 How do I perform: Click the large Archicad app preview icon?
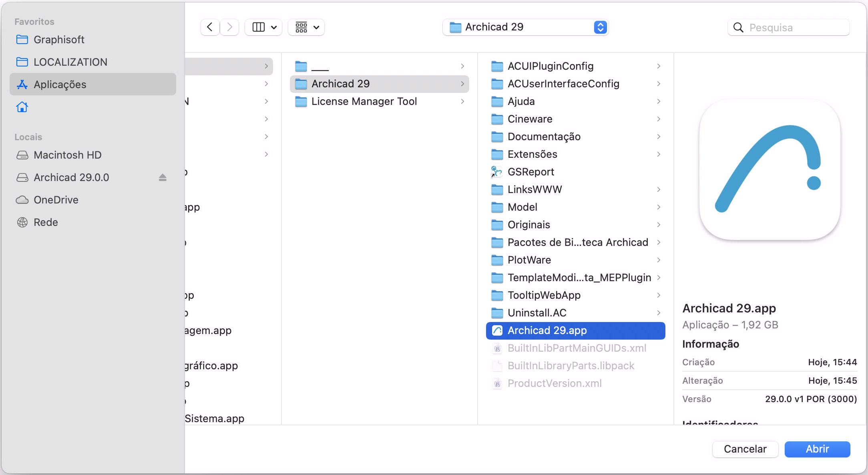point(769,169)
